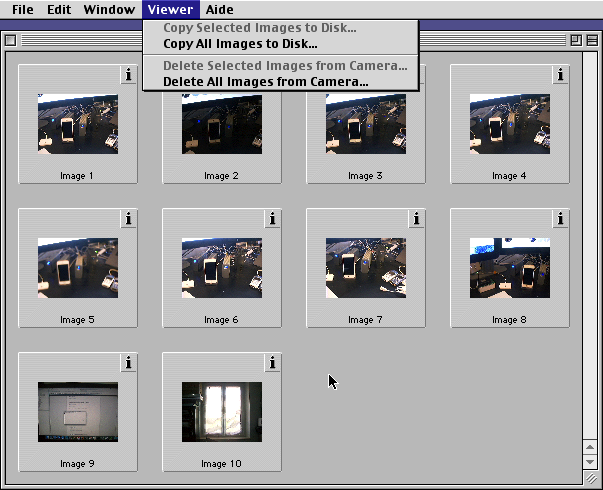Open the Window menu
The width and height of the screenshot is (603, 490).
pos(109,9)
